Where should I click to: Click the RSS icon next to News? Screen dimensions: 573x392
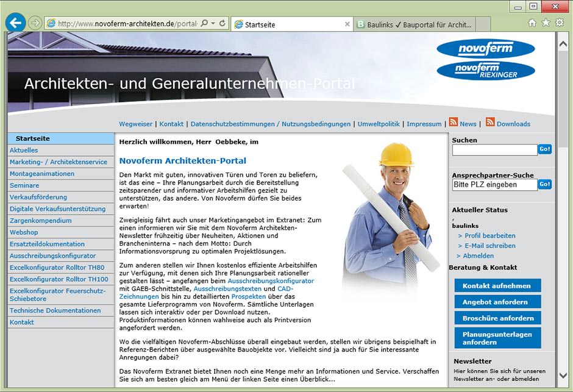pyautogui.click(x=453, y=122)
